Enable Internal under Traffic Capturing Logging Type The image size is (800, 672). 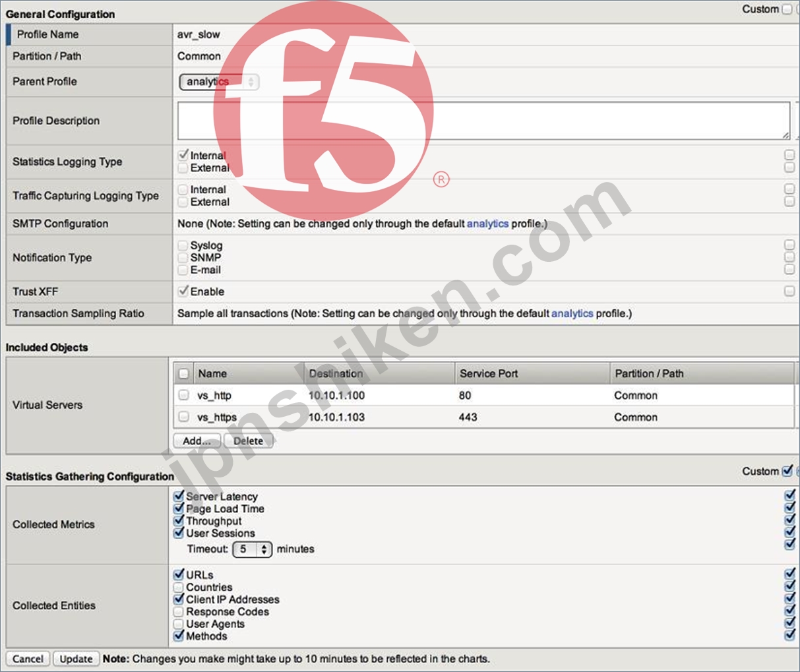(183, 189)
